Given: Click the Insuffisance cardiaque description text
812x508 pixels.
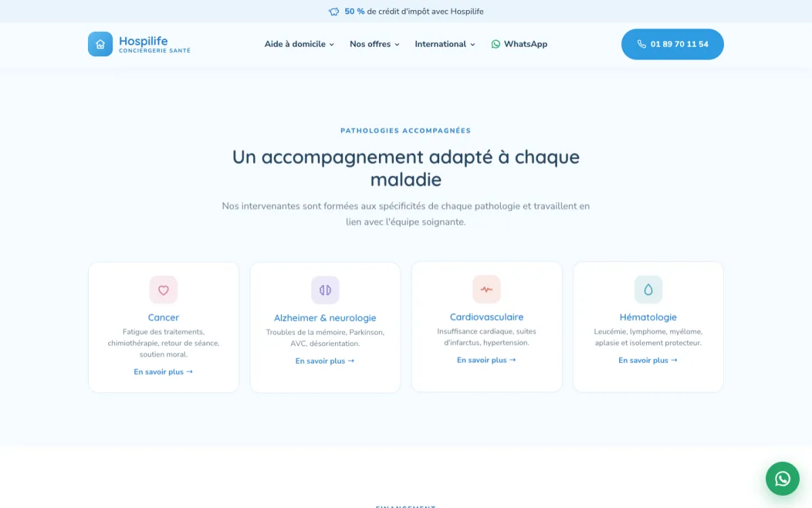Looking at the screenshot, I should 487,337.
